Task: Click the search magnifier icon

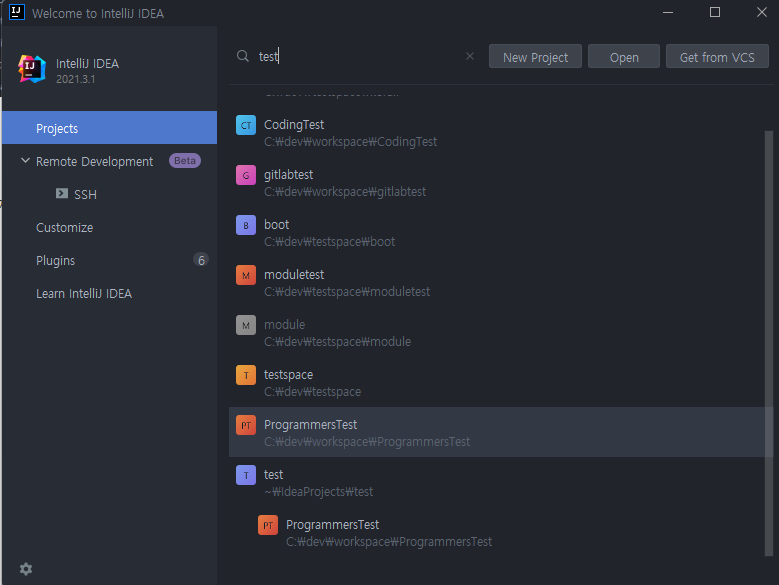Action: (x=242, y=56)
